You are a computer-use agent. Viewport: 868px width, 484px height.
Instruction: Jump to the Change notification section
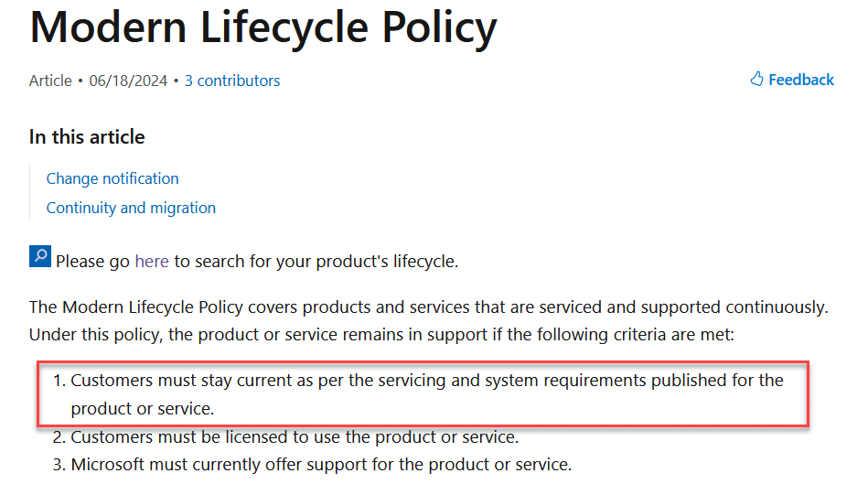pyautogui.click(x=113, y=178)
